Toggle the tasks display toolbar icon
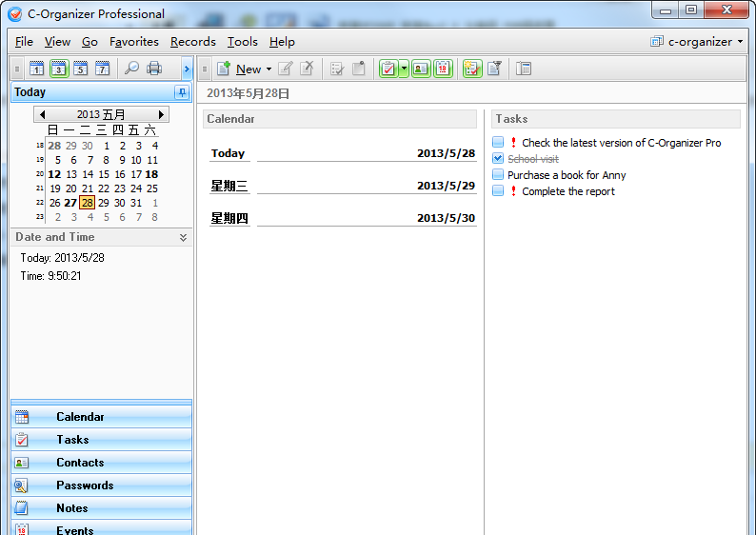 [388, 69]
